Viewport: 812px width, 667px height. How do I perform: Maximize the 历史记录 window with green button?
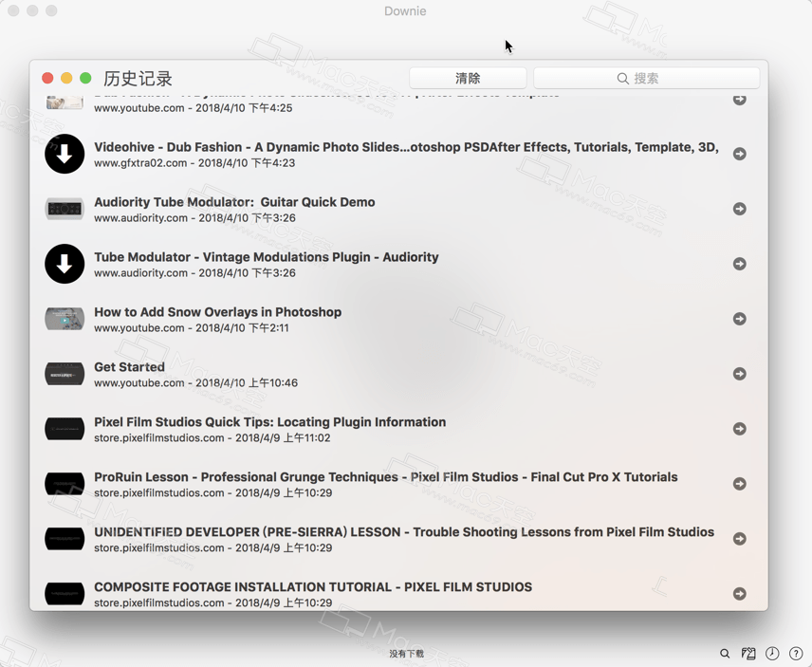(86, 78)
